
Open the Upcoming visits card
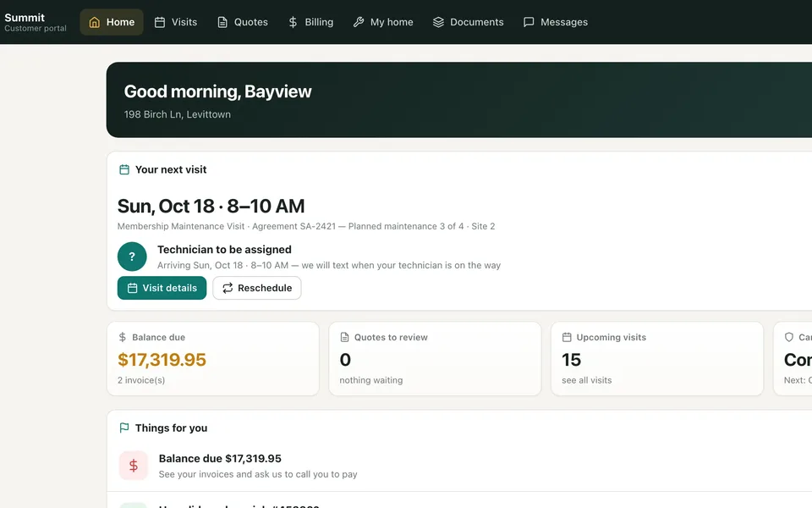click(x=657, y=359)
